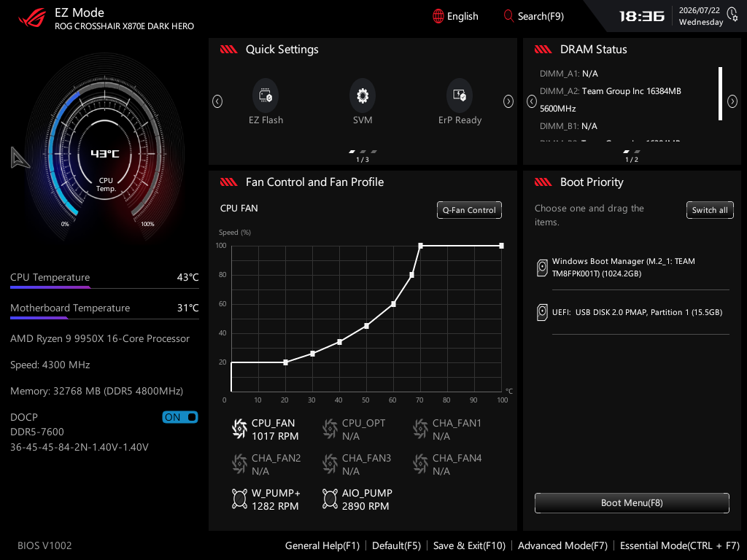
Task: Open the clock settings icon beside the date
Action: pyautogui.click(x=732, y=15)
